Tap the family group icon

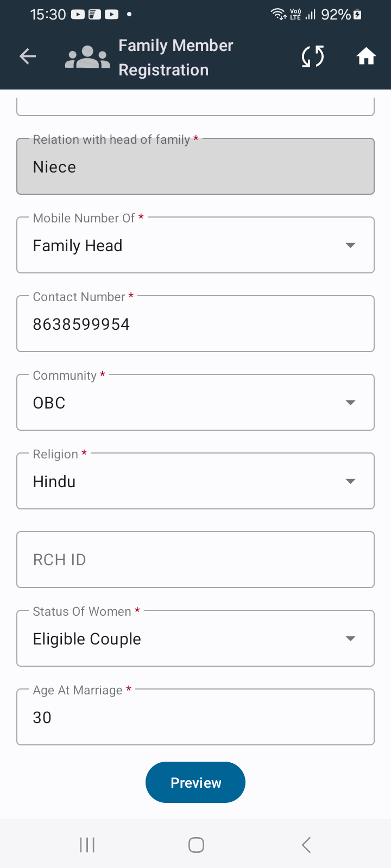(x=87, y=57)
